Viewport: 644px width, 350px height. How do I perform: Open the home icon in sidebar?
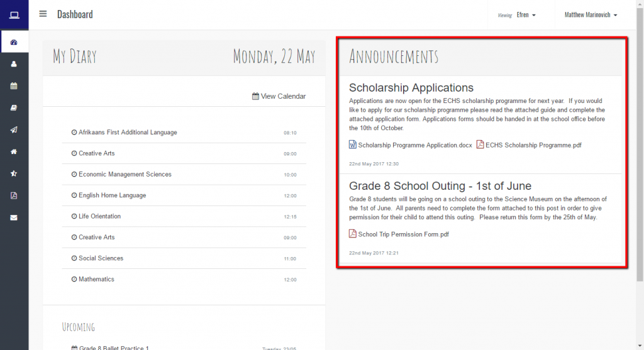[14, 152]
